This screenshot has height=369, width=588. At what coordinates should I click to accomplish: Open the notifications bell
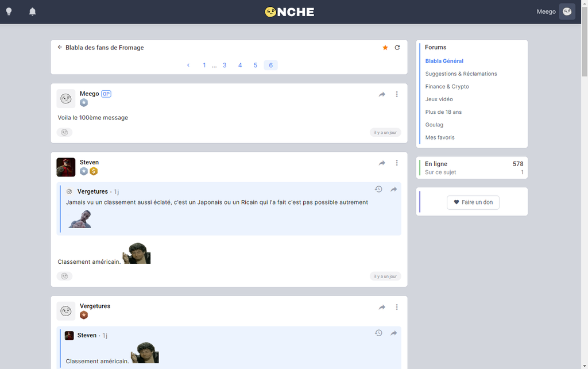(x=32, y=11)
